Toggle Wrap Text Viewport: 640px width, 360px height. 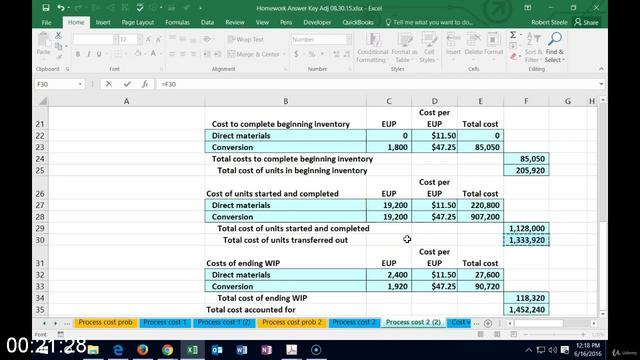tap(246, 39)
